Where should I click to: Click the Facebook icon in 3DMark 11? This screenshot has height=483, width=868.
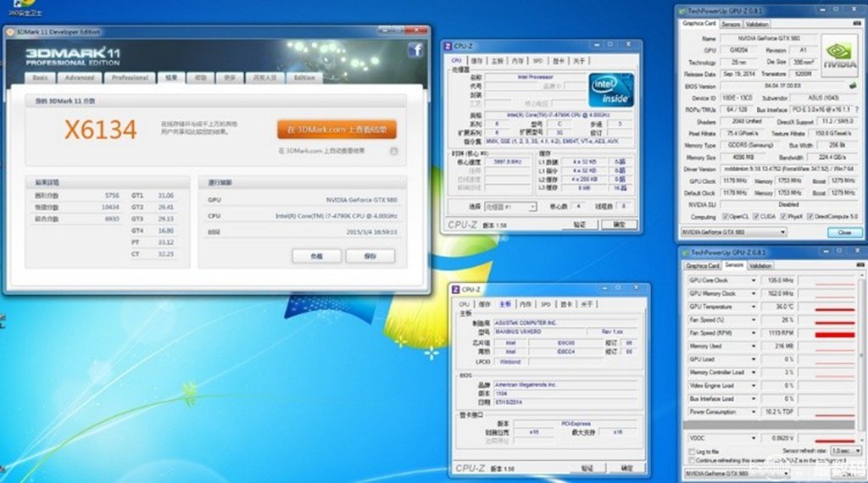[415, 50]
